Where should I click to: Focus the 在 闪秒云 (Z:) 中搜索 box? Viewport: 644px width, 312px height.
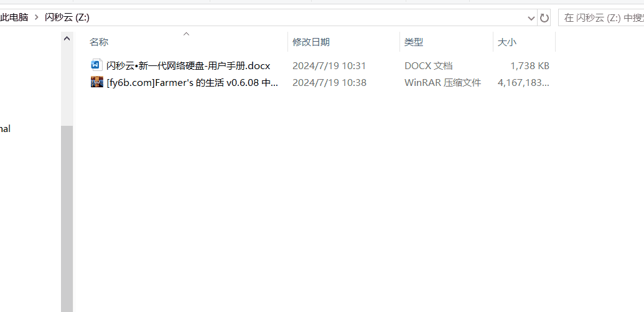pyautogui.click(x=601, y=17)
